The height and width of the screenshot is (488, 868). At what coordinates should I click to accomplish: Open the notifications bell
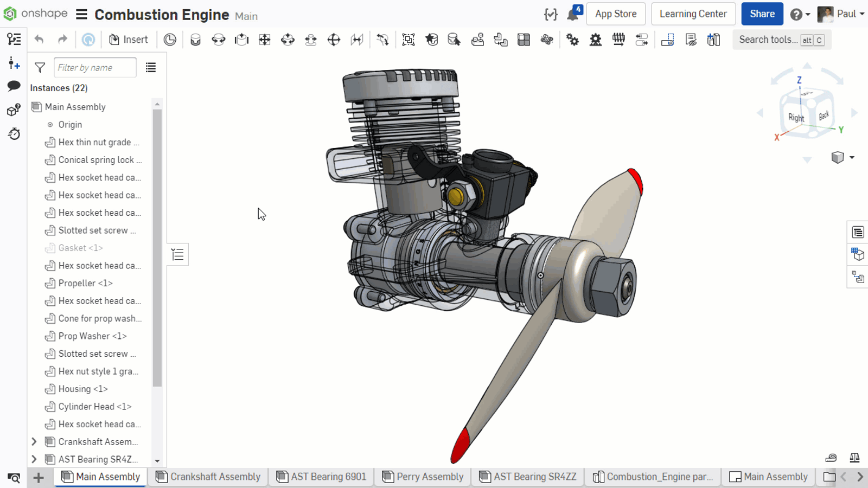coord(573,14)
